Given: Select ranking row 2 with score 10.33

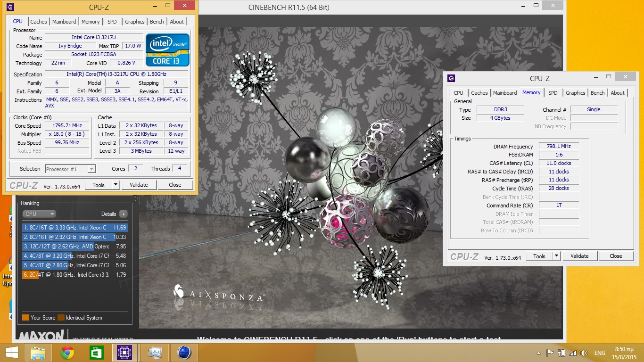Looking at the screenshot, I should point(75,237).
